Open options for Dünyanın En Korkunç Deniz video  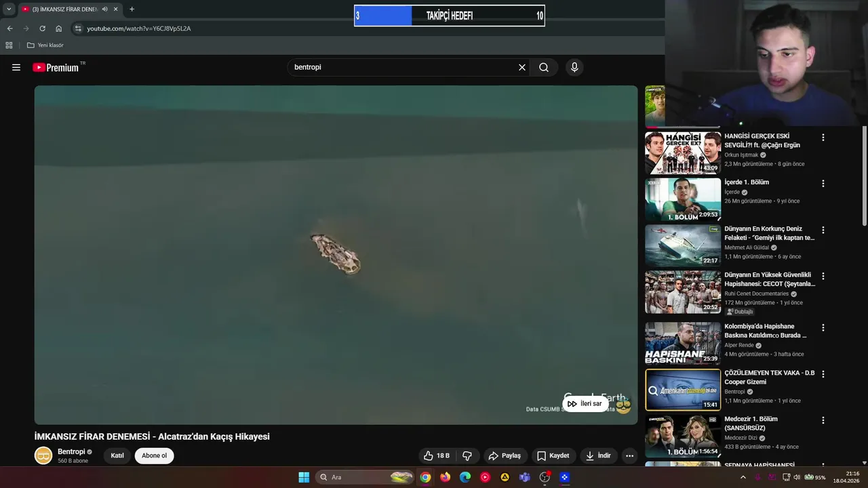pos(823,230)
